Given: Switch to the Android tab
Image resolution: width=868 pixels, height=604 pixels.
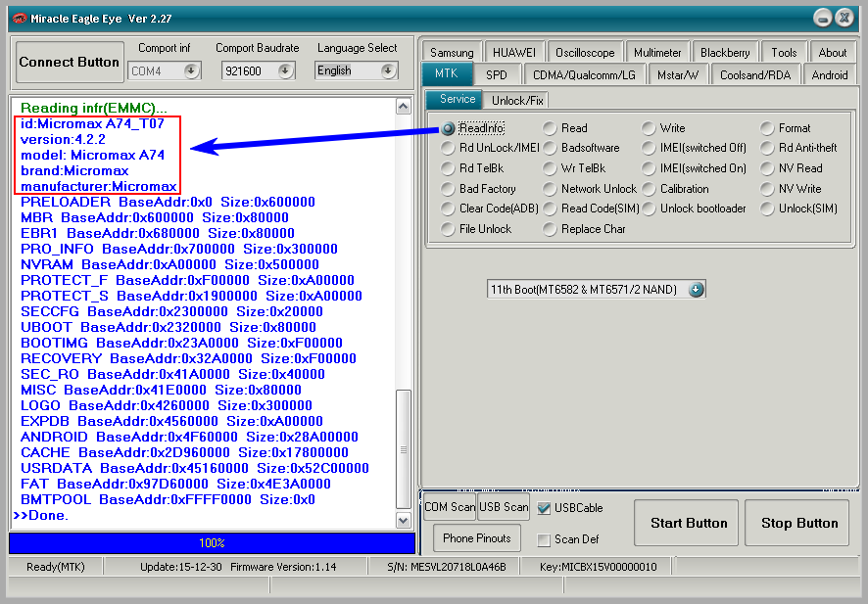Looking at the screenshot, I should click(829, 74).
